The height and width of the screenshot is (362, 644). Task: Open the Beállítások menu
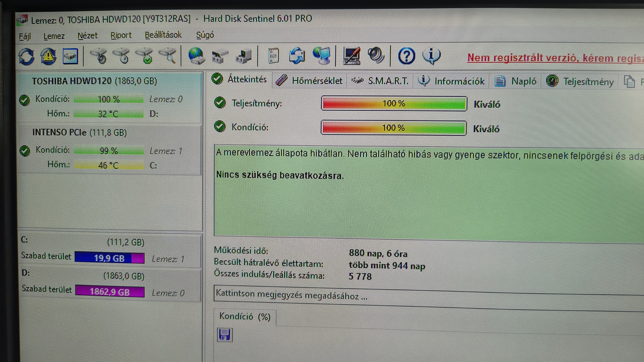[163, 35]
